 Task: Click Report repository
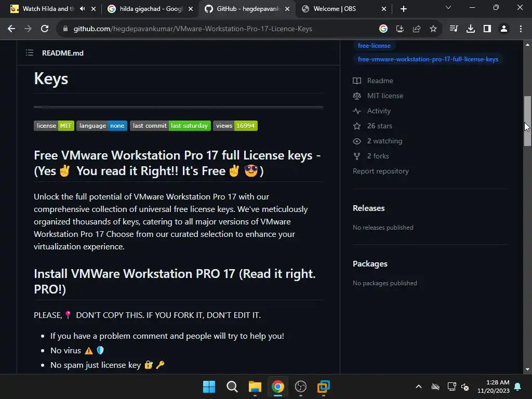click(381, 171)
